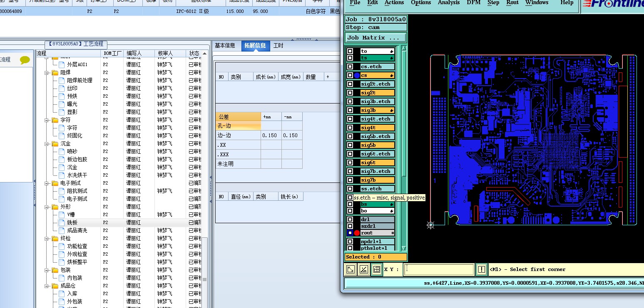Collapse the 成品仓 tree node

click(46, 286)
